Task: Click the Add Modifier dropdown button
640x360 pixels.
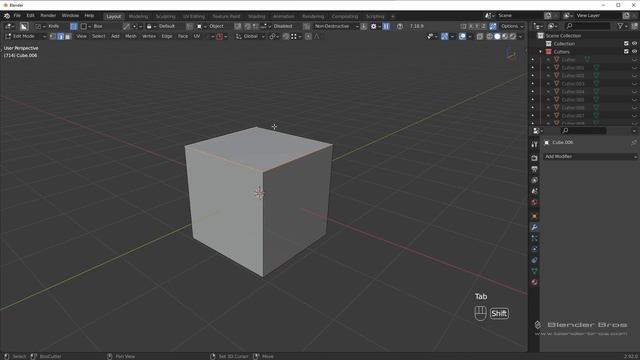Action: coord(590,157)
